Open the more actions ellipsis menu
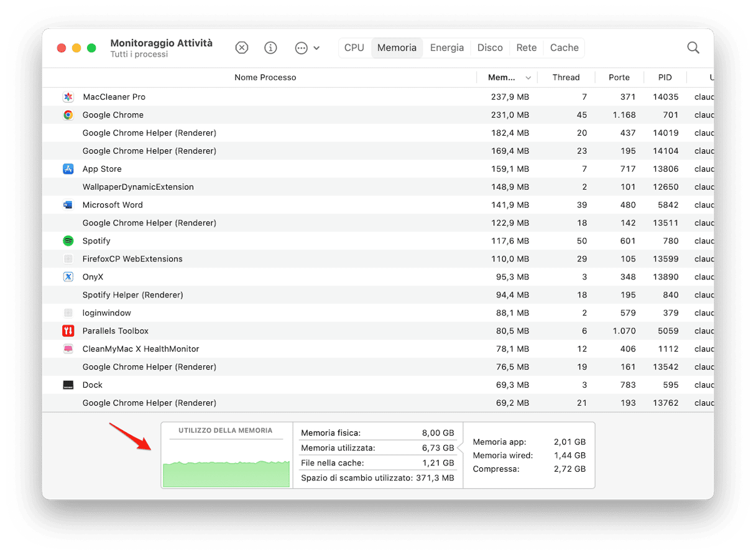Viewport: 756px width, 555px height. [307, 48]
